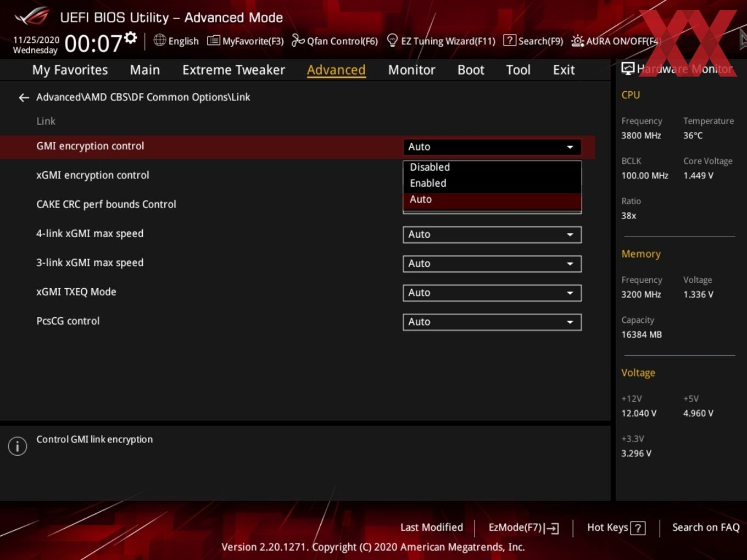Click the back arrow beside the breadcrumb path
The width and height of the screenshot is (747, 560).
[x=24, y=98]
